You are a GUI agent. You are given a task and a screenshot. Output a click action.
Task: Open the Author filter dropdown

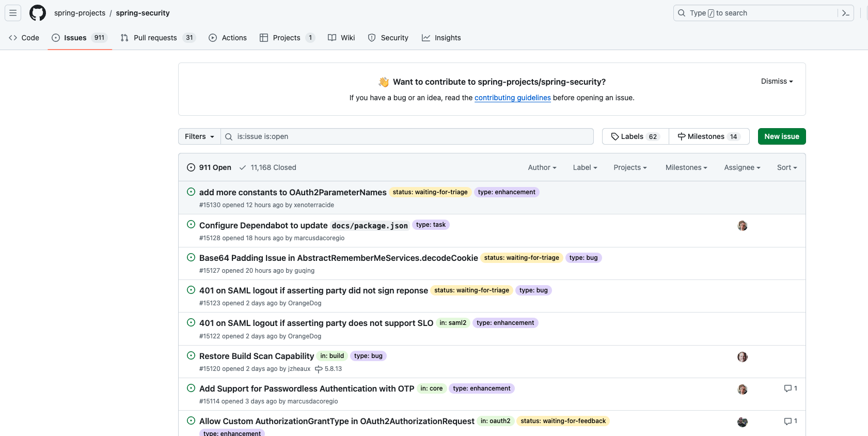(542, 167)
